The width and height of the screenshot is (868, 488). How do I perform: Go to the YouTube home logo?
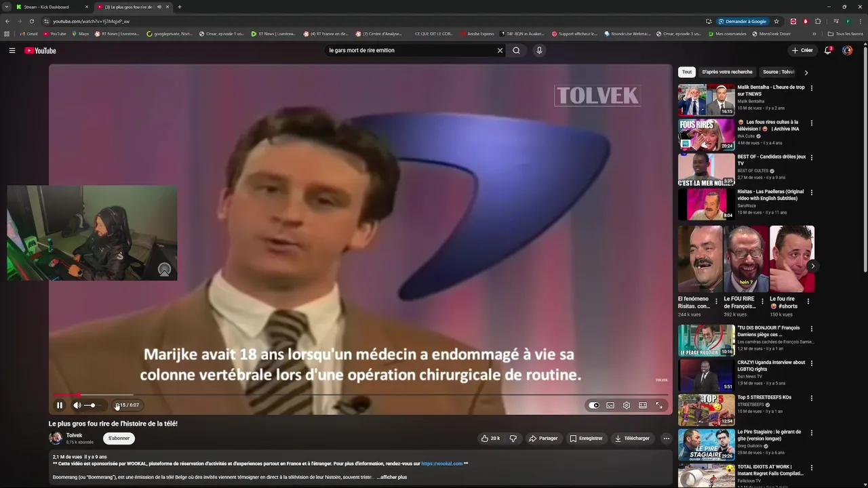[40, 50]
